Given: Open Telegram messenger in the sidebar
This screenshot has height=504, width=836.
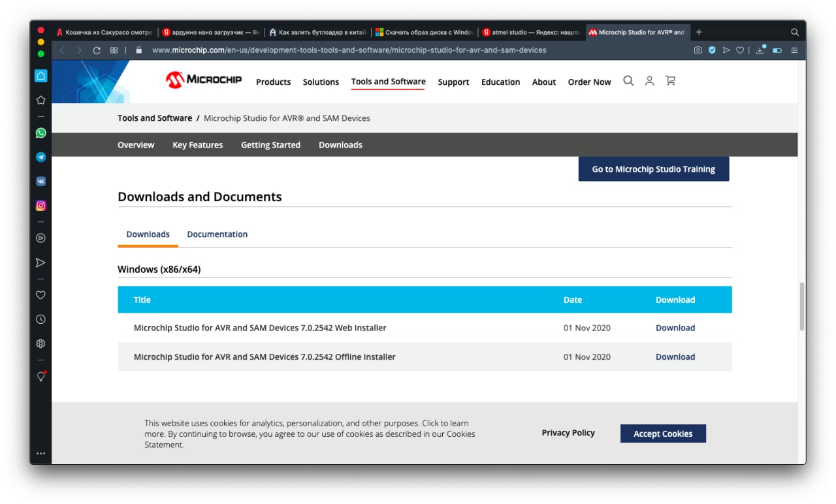Looking at the screenshot, I should 40,157.
